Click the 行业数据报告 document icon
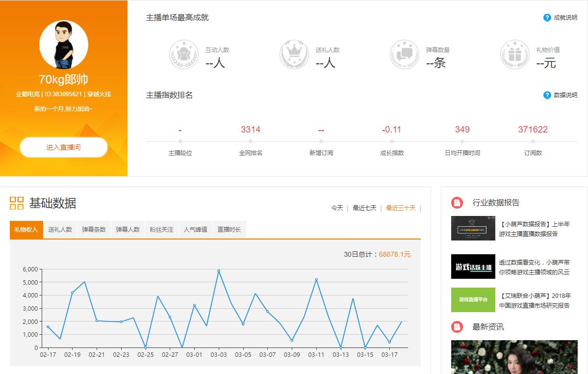 point(457,203)
